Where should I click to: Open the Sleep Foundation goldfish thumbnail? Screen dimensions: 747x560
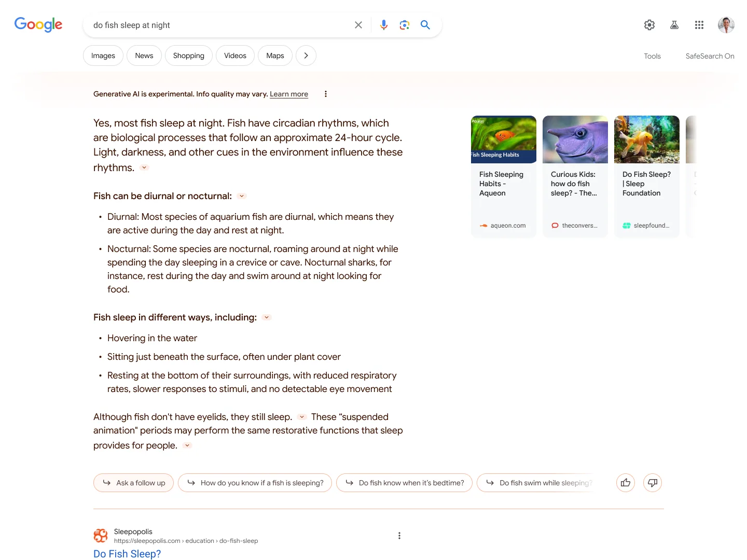[647, 139]
